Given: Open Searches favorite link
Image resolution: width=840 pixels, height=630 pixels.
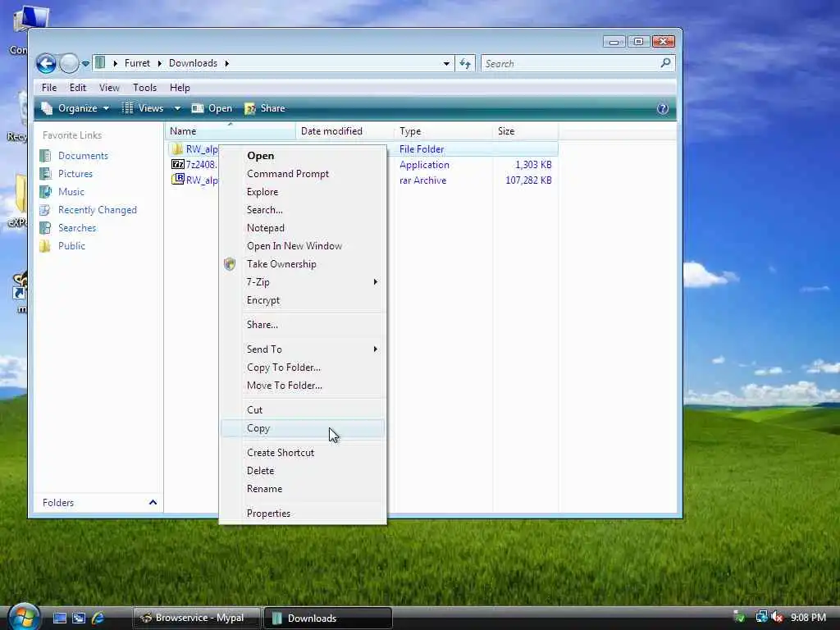Looking at the screenshot, I should click(76, 228).
